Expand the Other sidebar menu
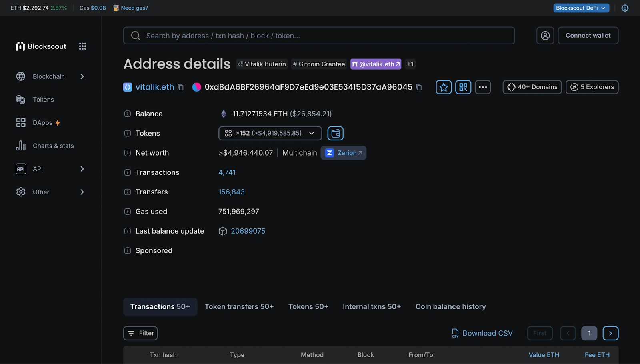640x364 pixels. pyautogui.click(x=50, y=192)
